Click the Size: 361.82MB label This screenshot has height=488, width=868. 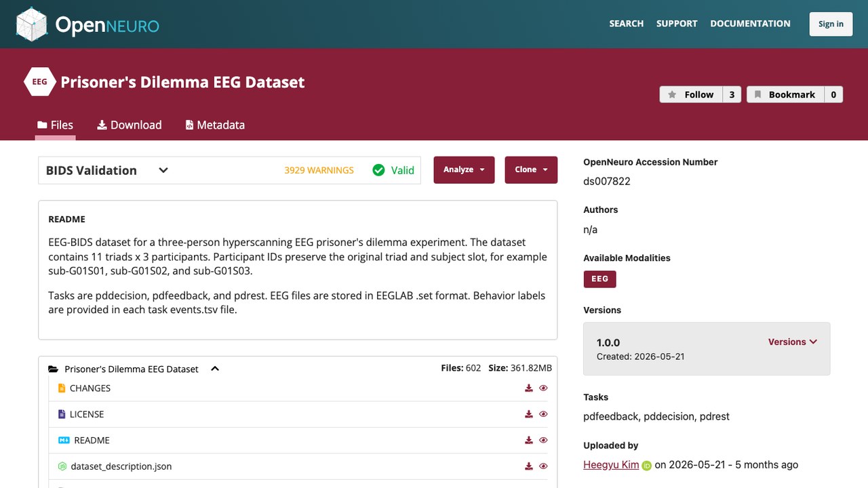(x=520, y=368)
